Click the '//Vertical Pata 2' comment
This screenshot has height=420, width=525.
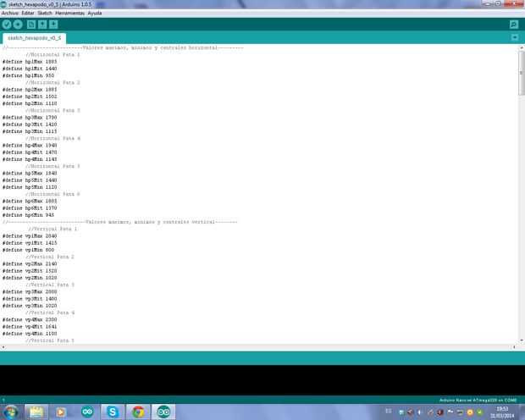[50, 257]
